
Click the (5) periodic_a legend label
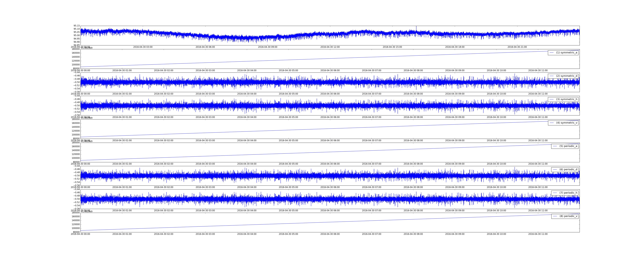coord(568,146)
